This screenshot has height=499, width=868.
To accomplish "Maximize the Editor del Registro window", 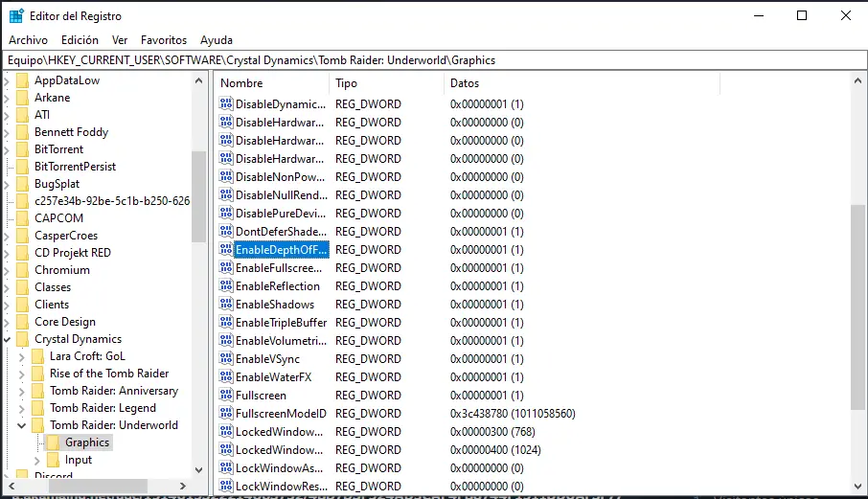I will tap(802, 15).
